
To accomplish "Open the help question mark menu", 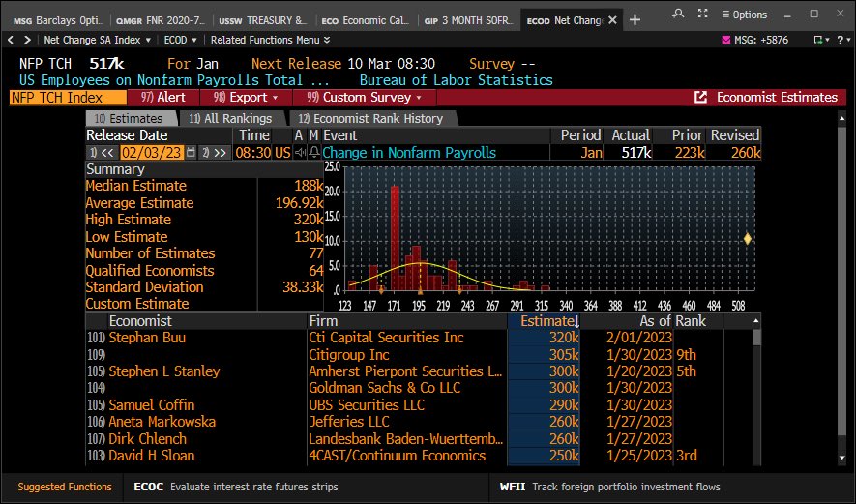I will (843, 40).
